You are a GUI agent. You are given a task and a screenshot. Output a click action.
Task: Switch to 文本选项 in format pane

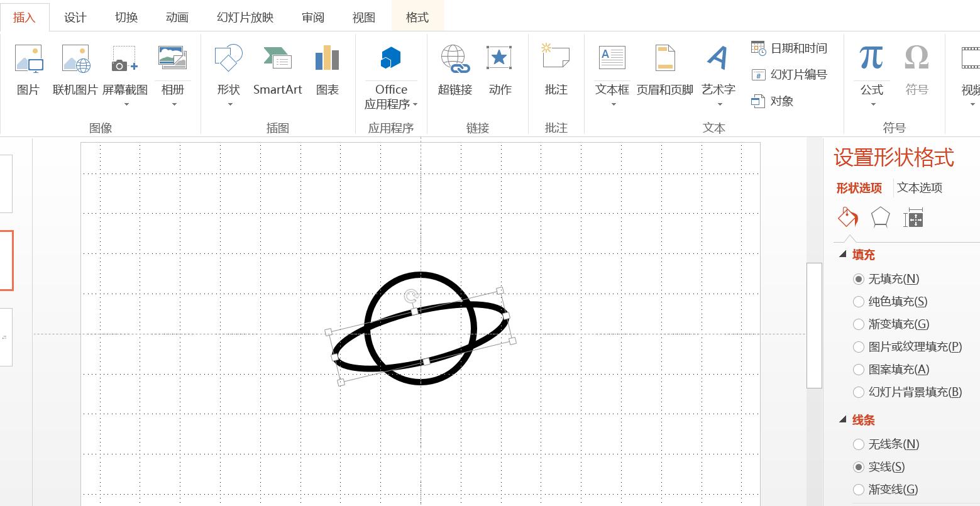point(920,187)
